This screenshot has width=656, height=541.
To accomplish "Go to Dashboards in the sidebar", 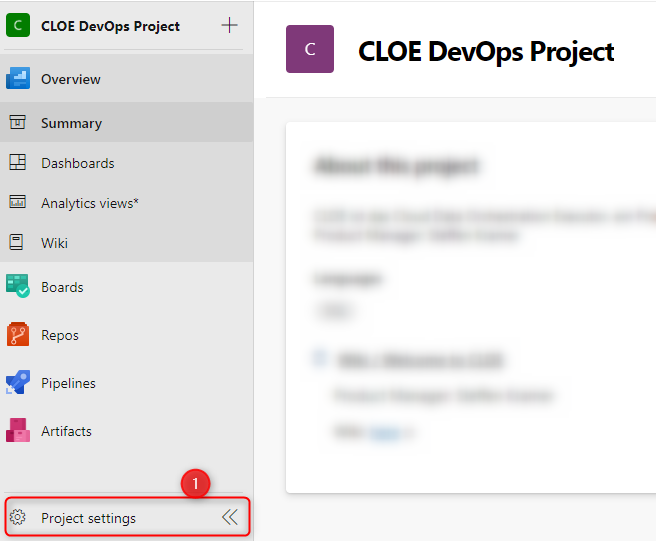I will click(x=77, y=163).
